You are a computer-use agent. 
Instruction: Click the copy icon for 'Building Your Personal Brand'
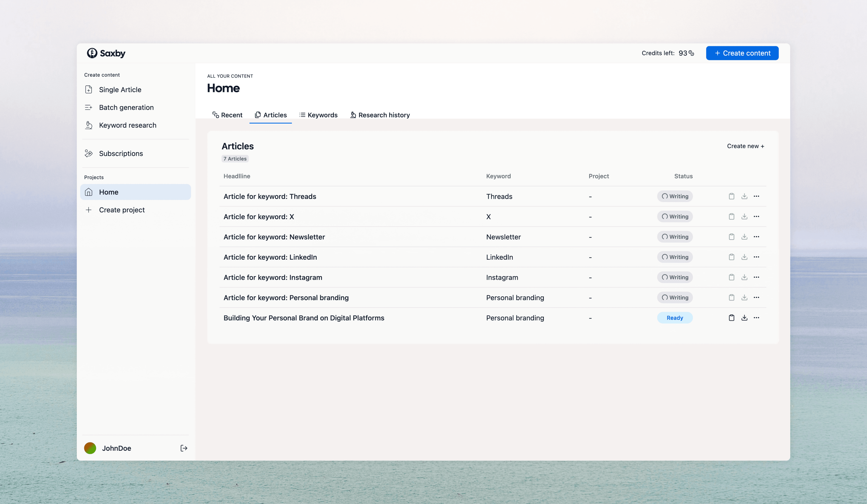(x=731, y=317)
